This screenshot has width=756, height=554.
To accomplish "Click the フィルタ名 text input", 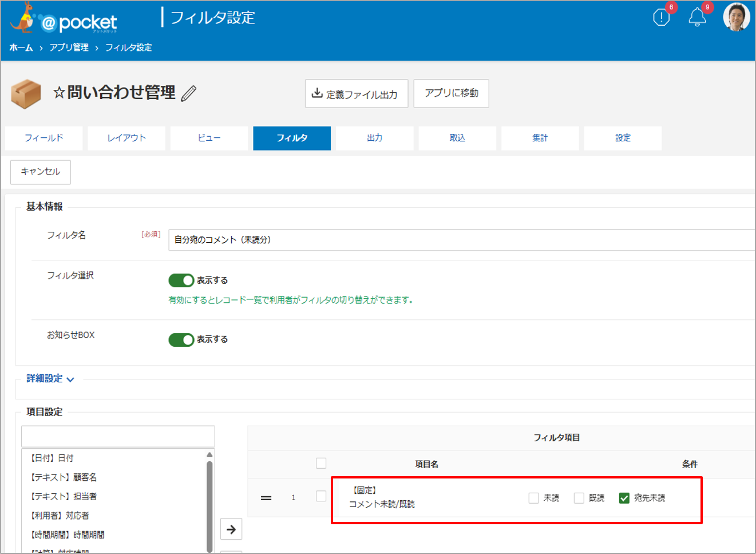I will tap(461, 240).
